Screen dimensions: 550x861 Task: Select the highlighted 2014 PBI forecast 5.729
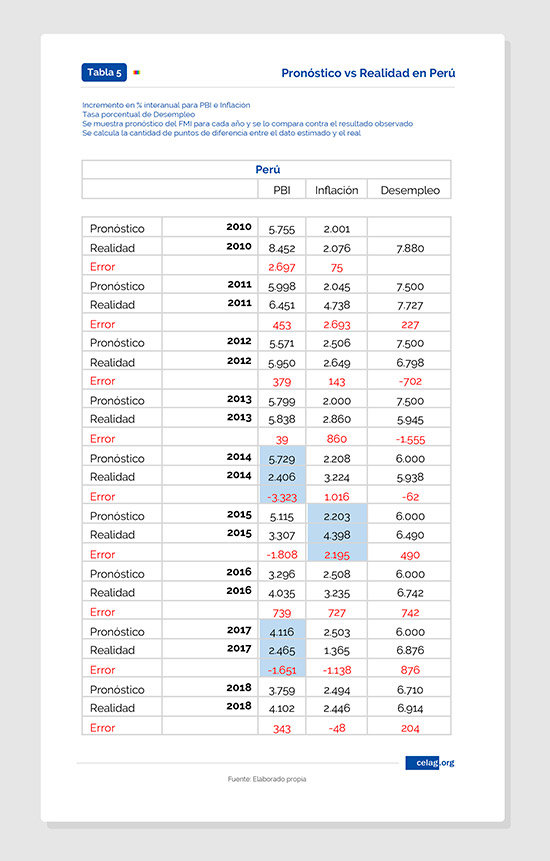[282, 459]
